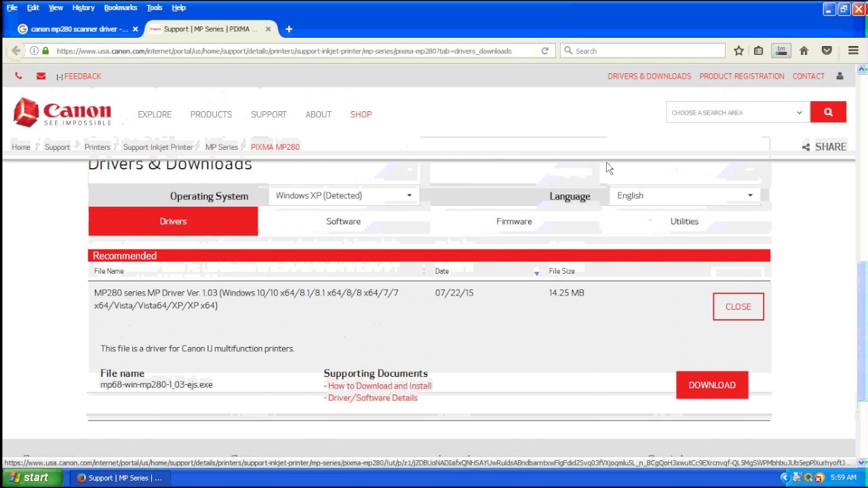Viewport: 868px width, 488px height.
Task: Open the user account icon
Action: (x=840, y=76)
